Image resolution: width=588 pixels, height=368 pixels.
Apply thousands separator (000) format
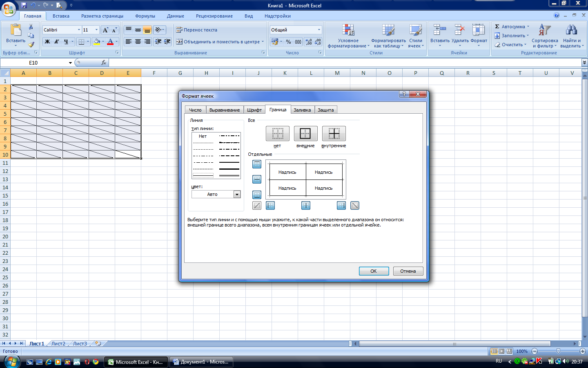click(x=298, y=42)
